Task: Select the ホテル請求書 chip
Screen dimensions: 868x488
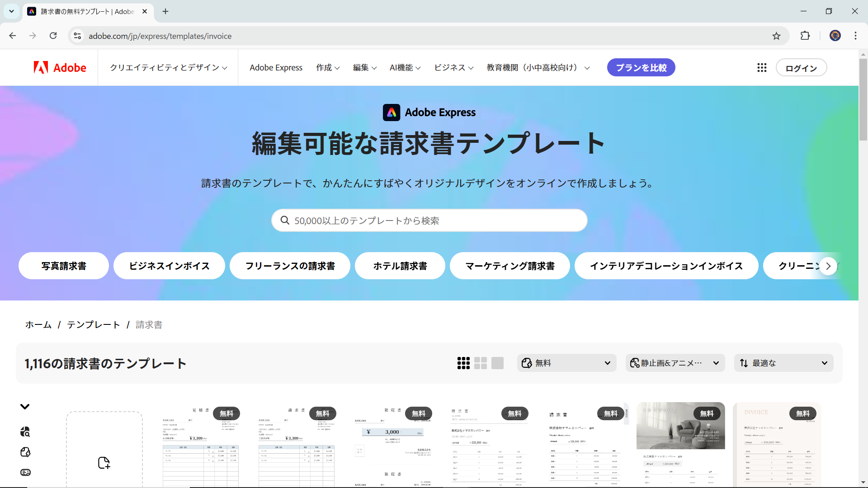Action: pyautogui.click(x=400, y=266)
